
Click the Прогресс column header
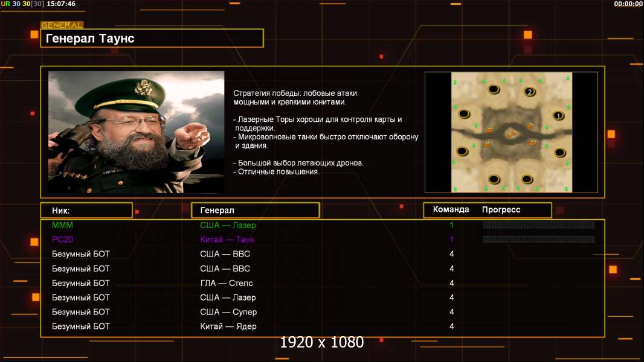(501, 209)
